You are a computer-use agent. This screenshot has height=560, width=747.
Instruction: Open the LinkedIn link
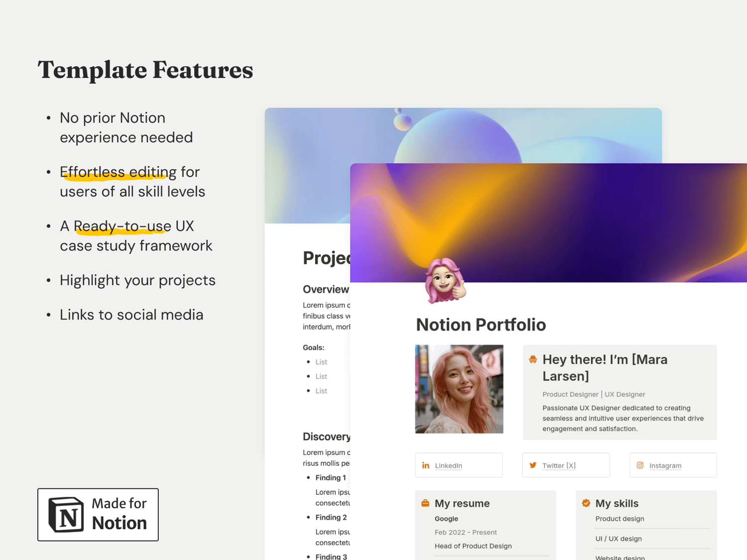pos(448,466)
